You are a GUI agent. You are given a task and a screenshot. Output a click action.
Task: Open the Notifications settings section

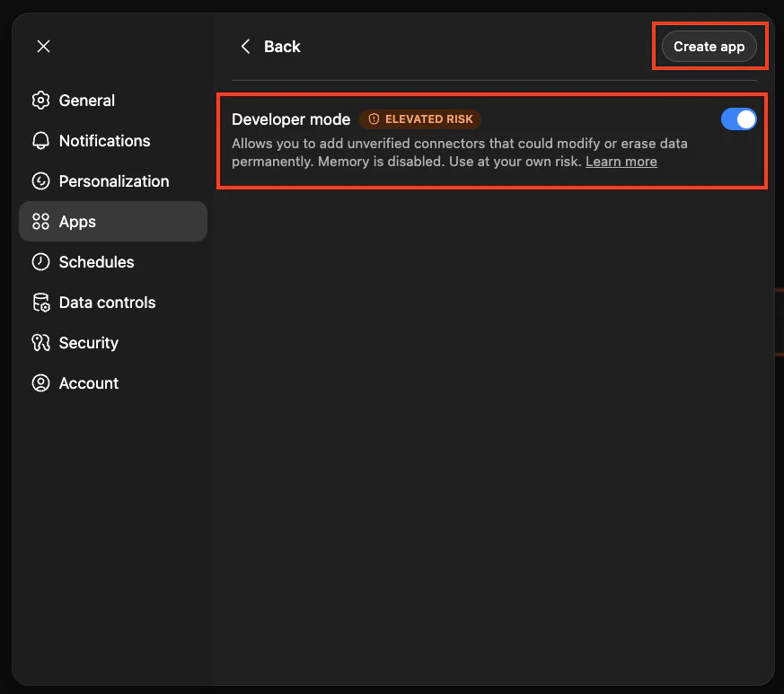tap(113, 141)
